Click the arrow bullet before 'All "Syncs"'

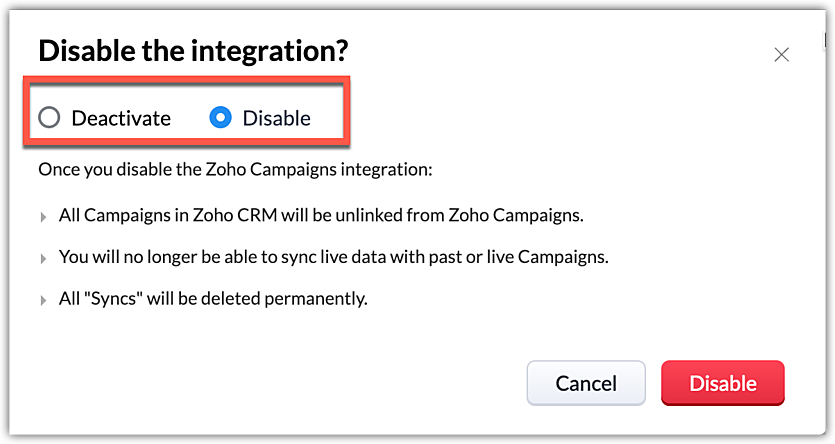tap(43, 299)
